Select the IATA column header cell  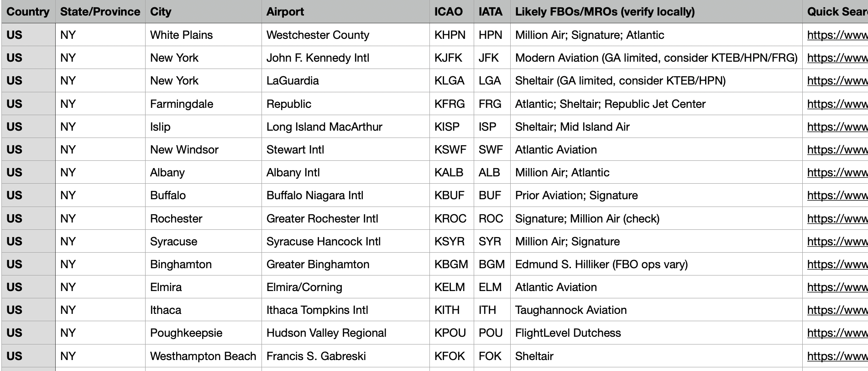(492, 12)
